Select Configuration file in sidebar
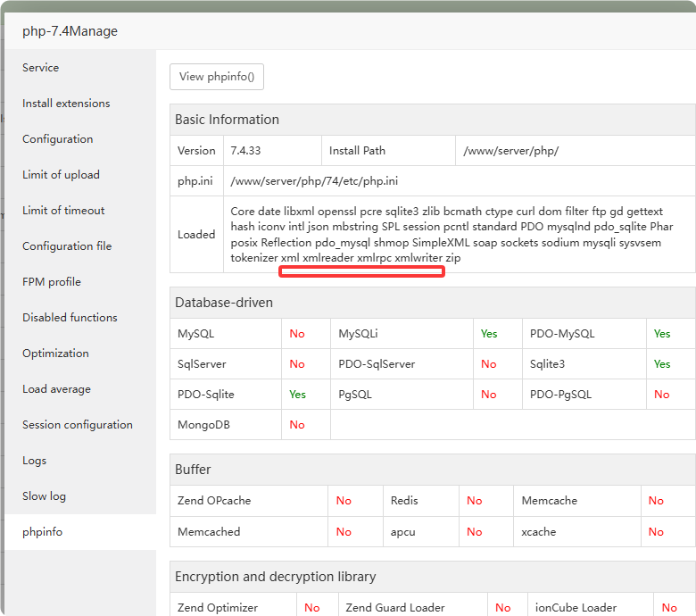696x616 pixels. [x=67, y=246]
